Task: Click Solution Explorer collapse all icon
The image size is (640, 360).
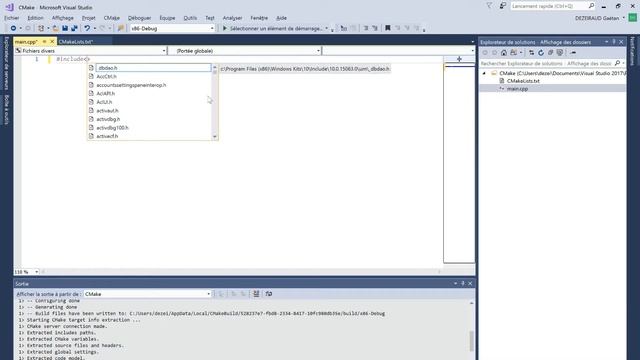Action: point(550,53)
